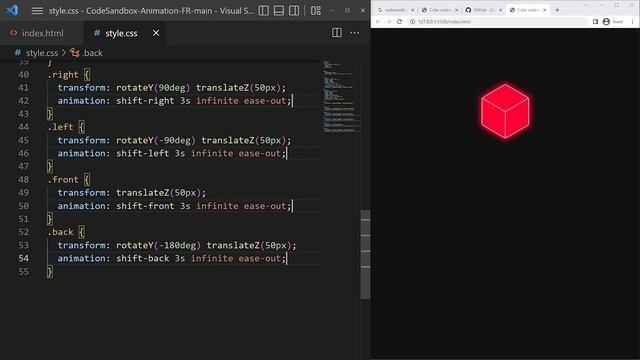Click the .back breadcrumb symbol
This screenshot has width=640, height=360.
click(87, 53)
